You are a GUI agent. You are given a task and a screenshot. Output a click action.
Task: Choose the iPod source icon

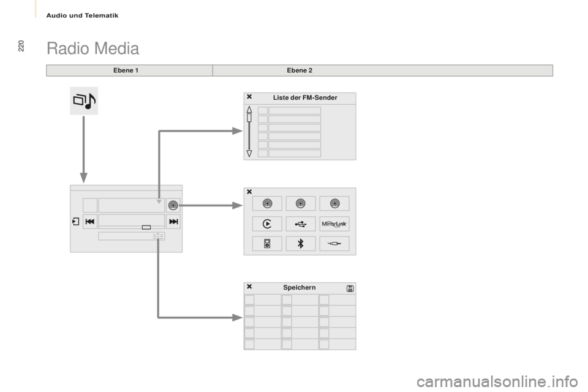(267, 244)
